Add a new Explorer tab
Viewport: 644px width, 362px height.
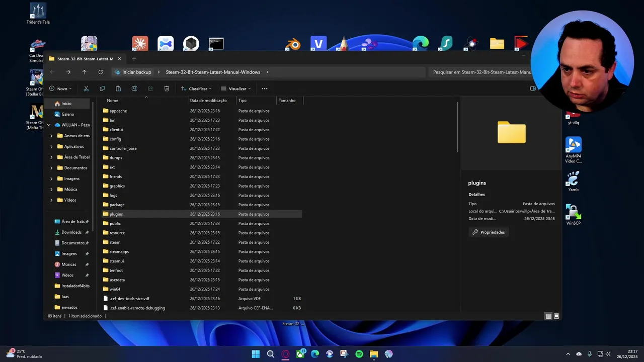tap(134, 59)
